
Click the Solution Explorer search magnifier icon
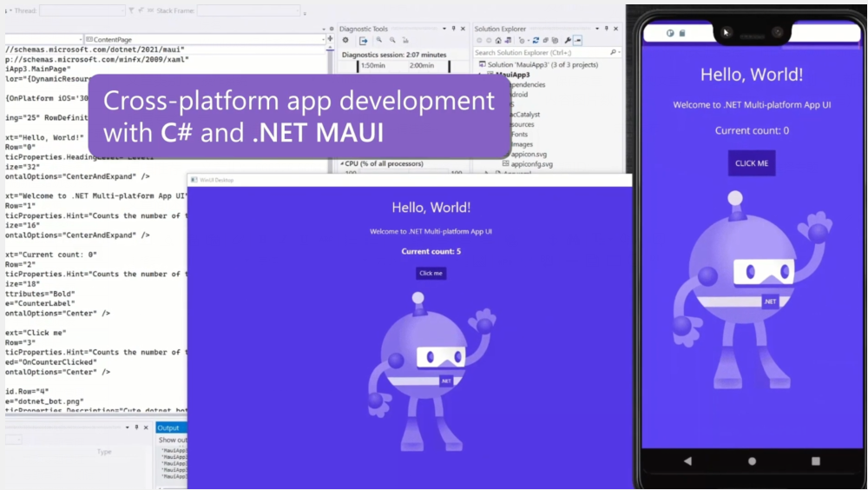point(614,53)
